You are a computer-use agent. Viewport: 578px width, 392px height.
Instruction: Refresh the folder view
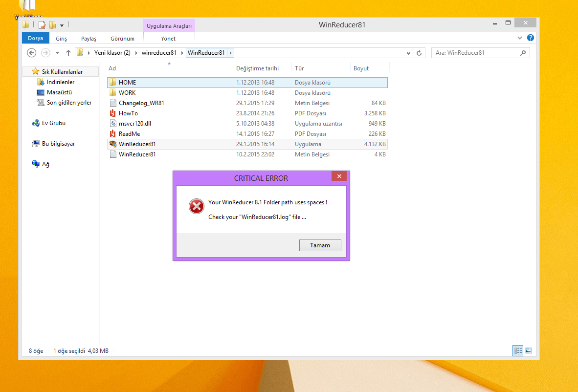tap(419, 53)
